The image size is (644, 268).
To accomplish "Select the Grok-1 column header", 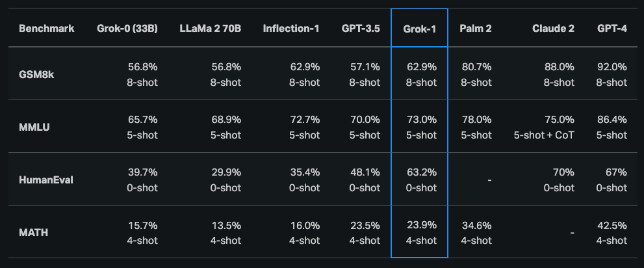I will coord(419,29).
